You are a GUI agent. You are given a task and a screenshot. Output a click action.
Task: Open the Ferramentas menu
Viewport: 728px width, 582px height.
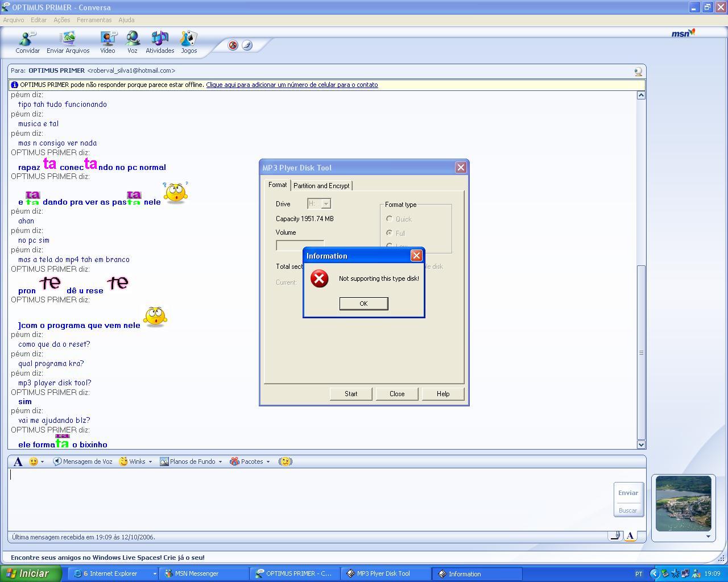tap(94, 20)
